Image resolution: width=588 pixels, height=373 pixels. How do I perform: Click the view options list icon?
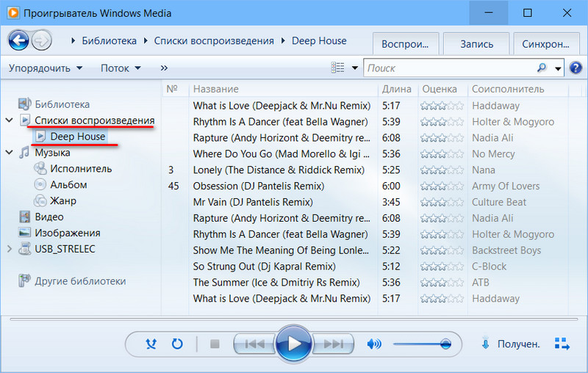[x=337, y=68]
